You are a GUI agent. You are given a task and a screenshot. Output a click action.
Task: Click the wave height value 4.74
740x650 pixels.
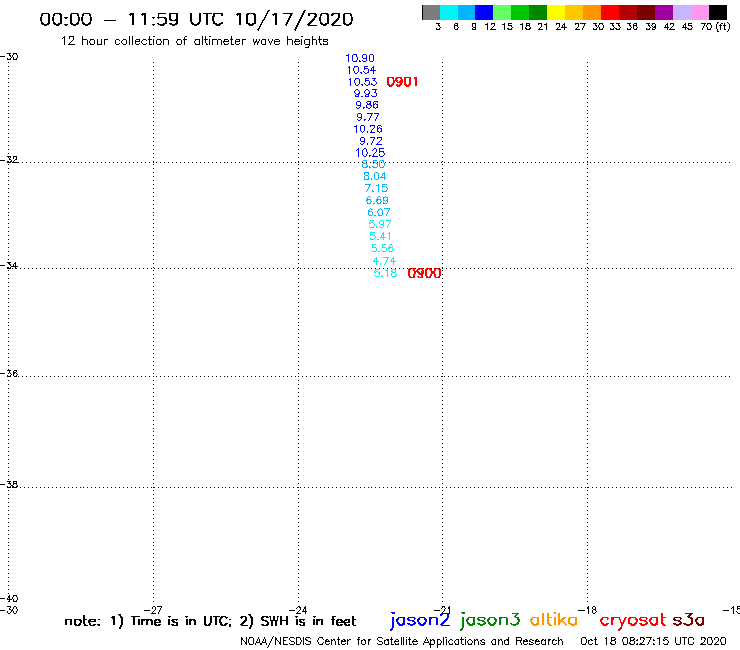pos(384,261)
